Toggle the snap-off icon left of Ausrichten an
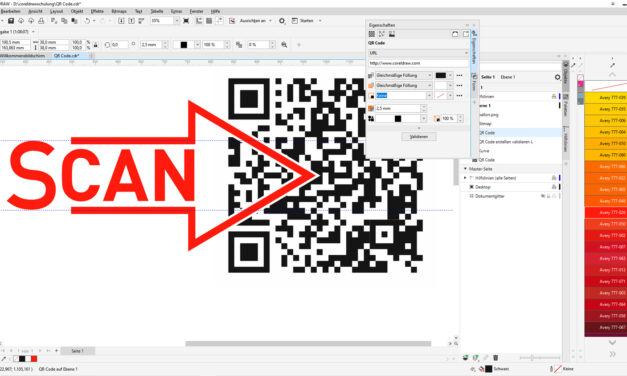This screenshot has width=627, height=376. (x=232, y=21)
